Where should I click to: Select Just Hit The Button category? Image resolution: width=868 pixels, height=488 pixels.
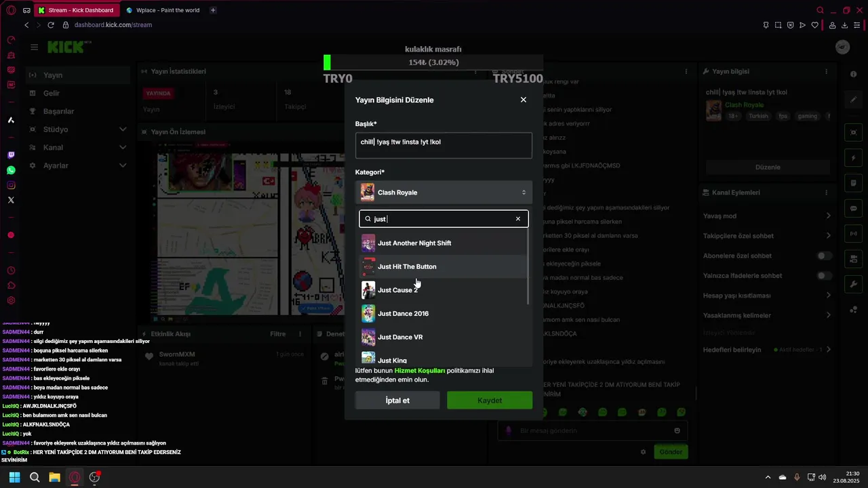point(443,266)
